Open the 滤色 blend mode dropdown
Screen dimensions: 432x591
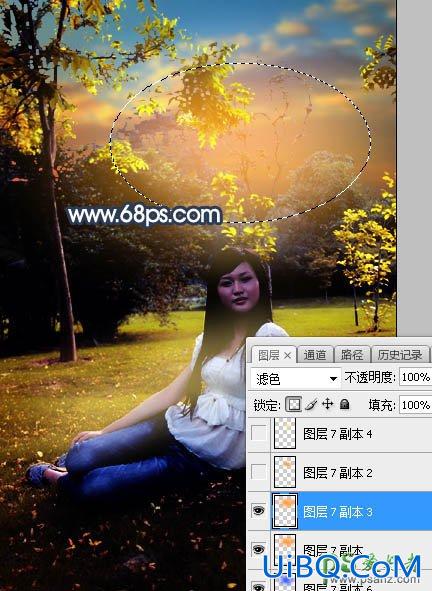pyautogui.click(x=295, y=378)
